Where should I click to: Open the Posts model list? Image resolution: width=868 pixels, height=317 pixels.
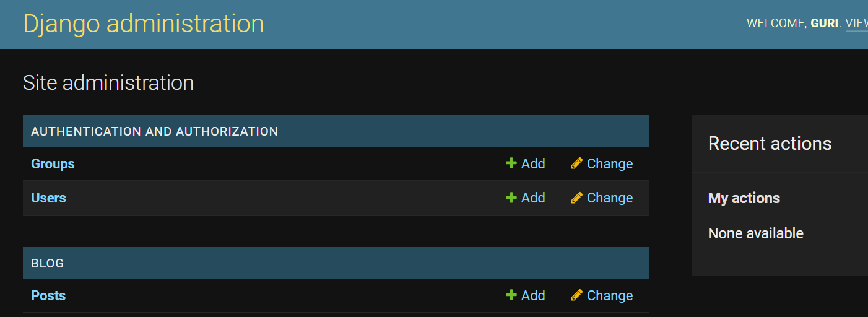[48, 296]
